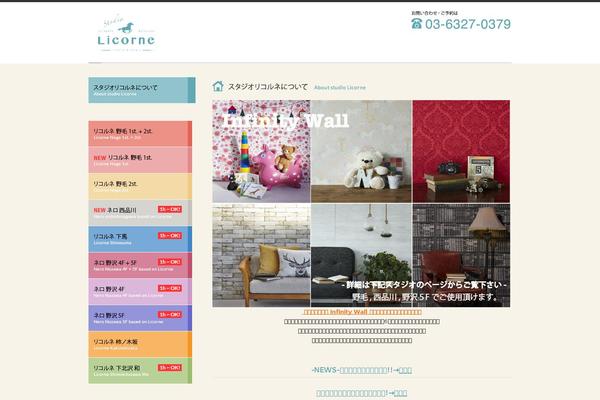This screenshot has height=400, width=600.
Task: Click the 1h~OK badge on リコルネ 下馬
Action: (x=170, y=236)
